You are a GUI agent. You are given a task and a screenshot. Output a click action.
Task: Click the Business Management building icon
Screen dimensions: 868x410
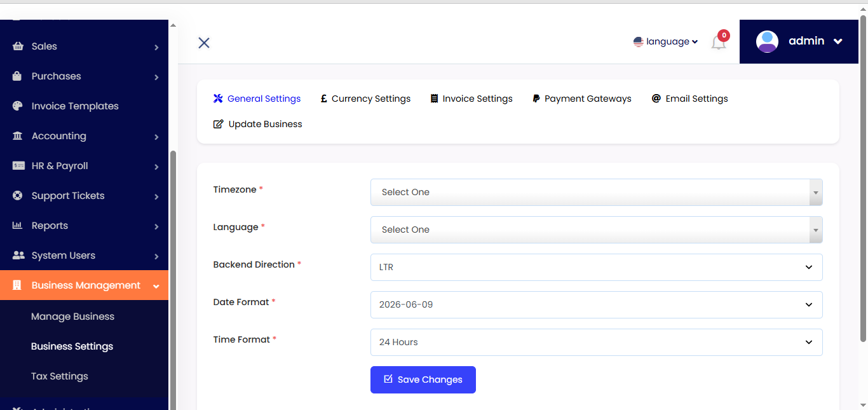[17, 285]
